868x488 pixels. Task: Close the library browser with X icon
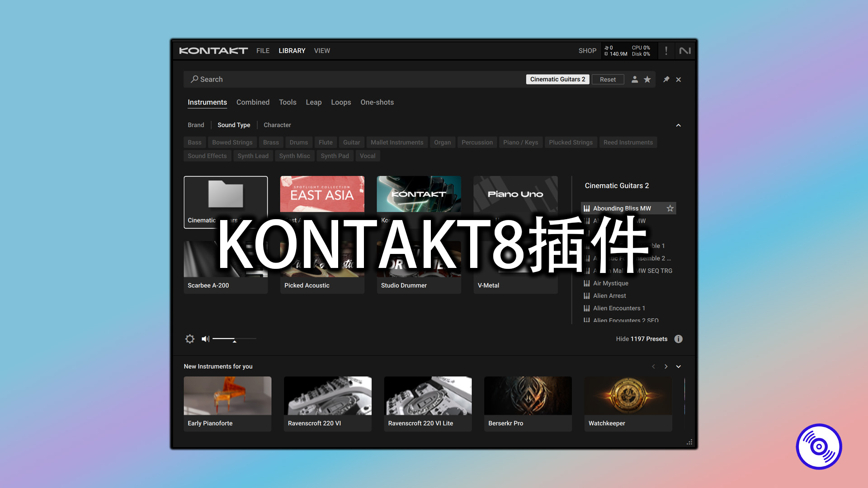coord(679,80)
